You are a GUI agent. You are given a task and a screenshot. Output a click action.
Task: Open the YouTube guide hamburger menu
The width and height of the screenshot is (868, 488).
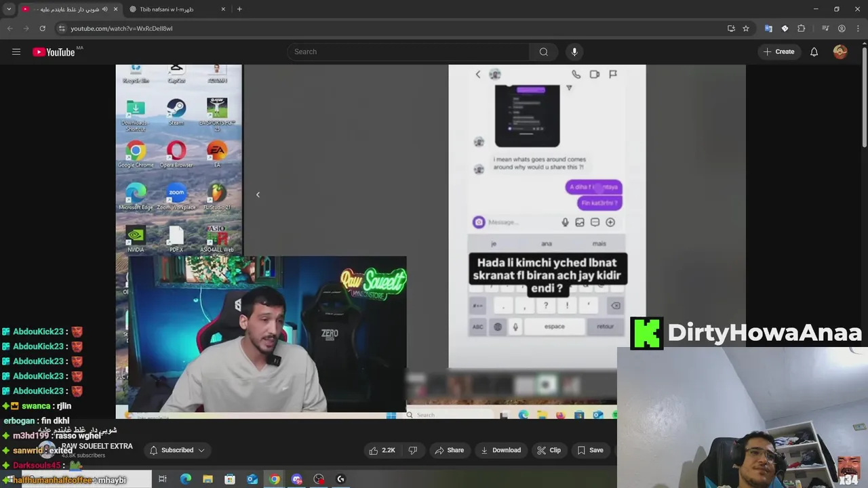pyautogui.click(x=16, y=52)
